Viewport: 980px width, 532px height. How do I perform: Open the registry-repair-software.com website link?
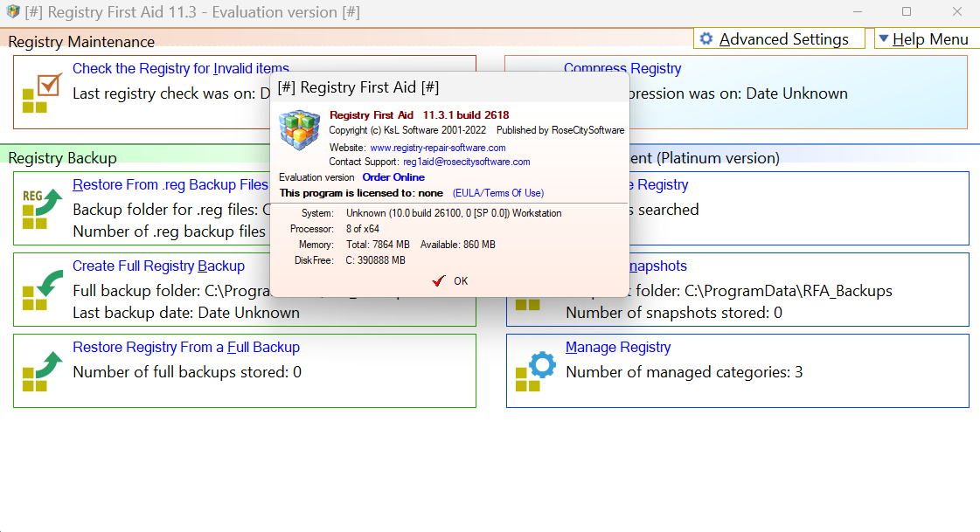coord(437,148)
